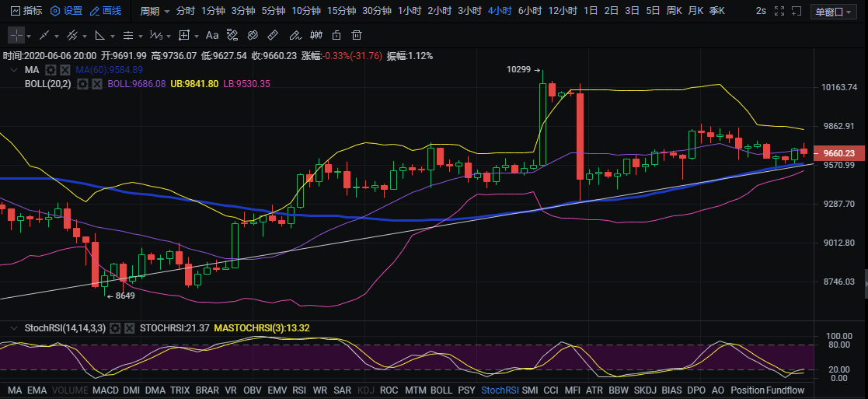Switch to the 1小时 timeframe
868x399 pixels.
(410, 11)
